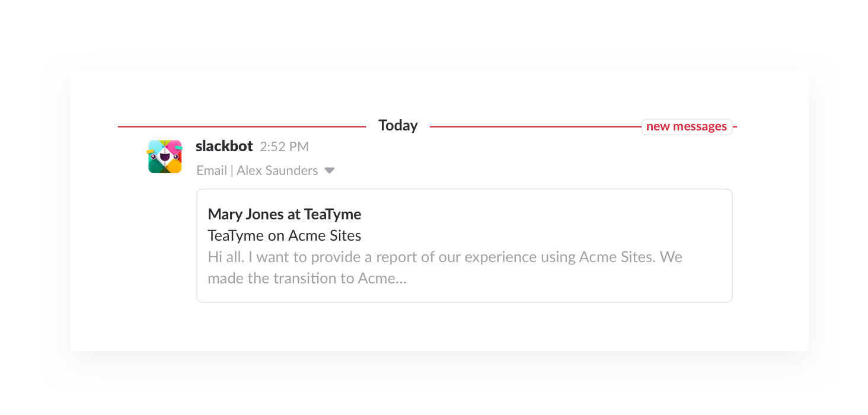Expand the truncated text at the trailing ellipsis
This screenshot has width=868, height=415.
click(x=401, y=280)
